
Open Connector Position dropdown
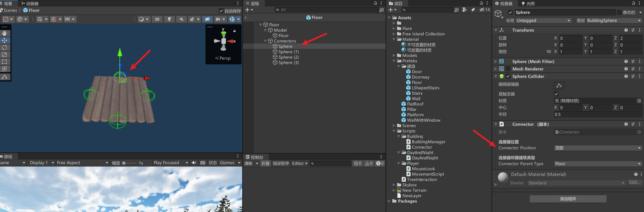tap(598, 148)
